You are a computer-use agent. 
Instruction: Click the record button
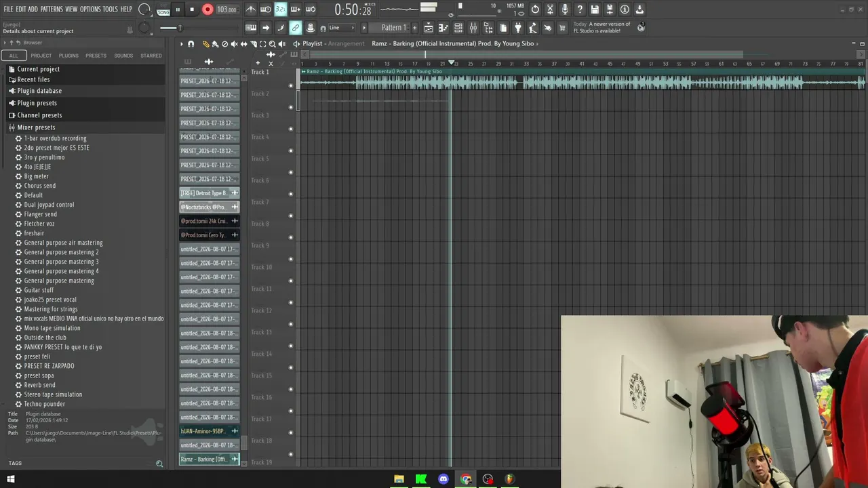pos(208,9)
